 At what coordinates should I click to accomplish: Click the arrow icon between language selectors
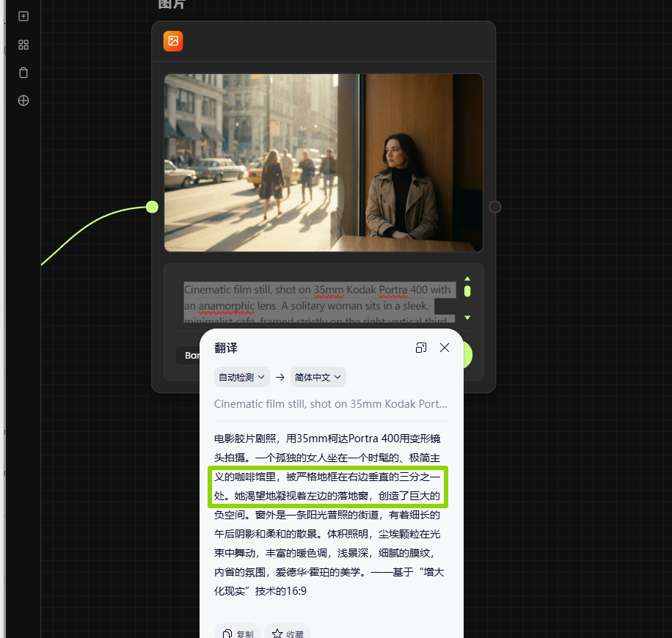click(280, 378)
